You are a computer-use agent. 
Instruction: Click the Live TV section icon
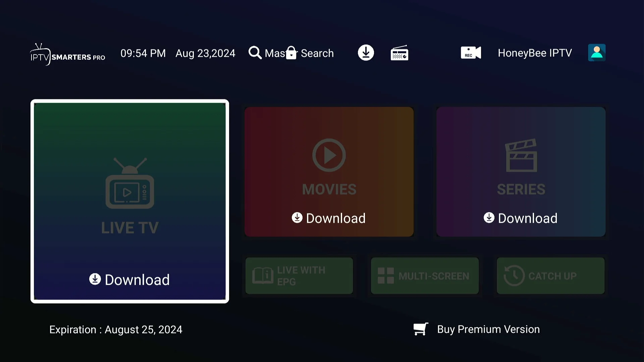click(130, 183)
